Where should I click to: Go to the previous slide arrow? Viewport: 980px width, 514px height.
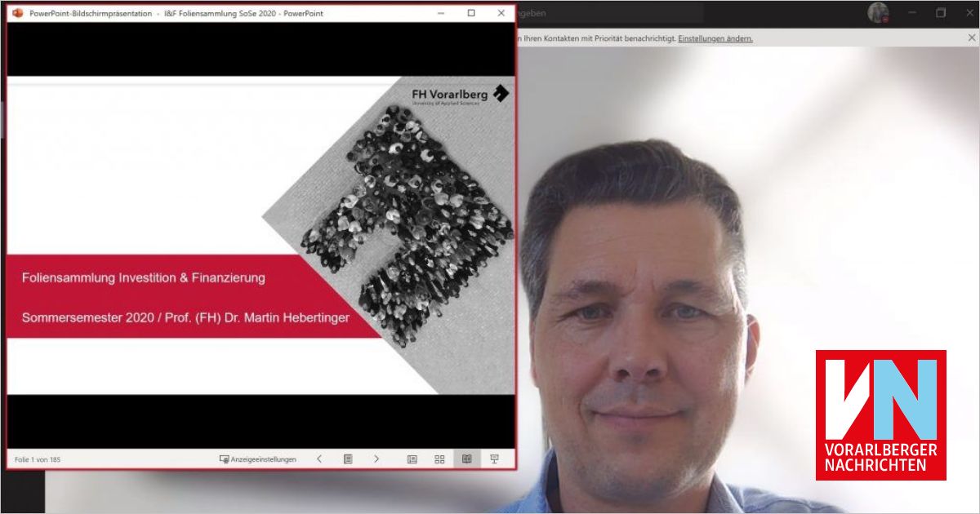click(x=319, y=459)
